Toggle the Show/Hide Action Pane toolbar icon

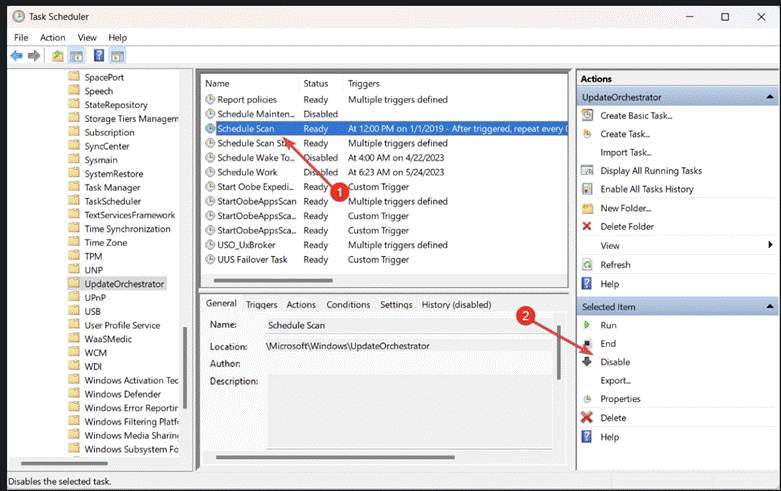pyautogui.click(x=118, y=56)
